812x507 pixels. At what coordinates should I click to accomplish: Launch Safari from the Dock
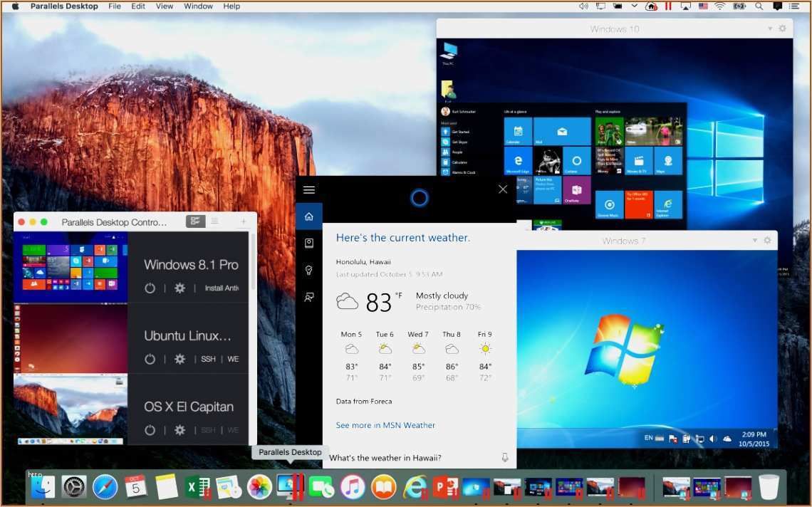pos(105,487)
